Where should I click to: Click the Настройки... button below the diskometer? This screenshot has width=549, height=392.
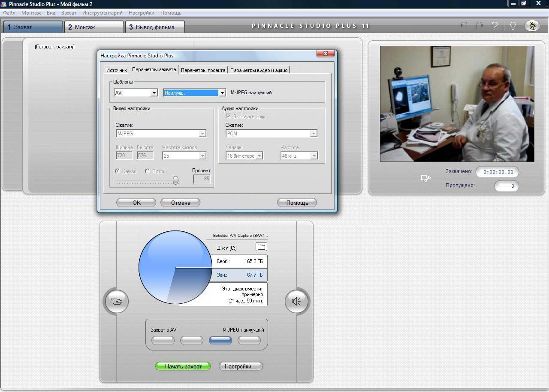pyautogui.click(x=241, y=366)
